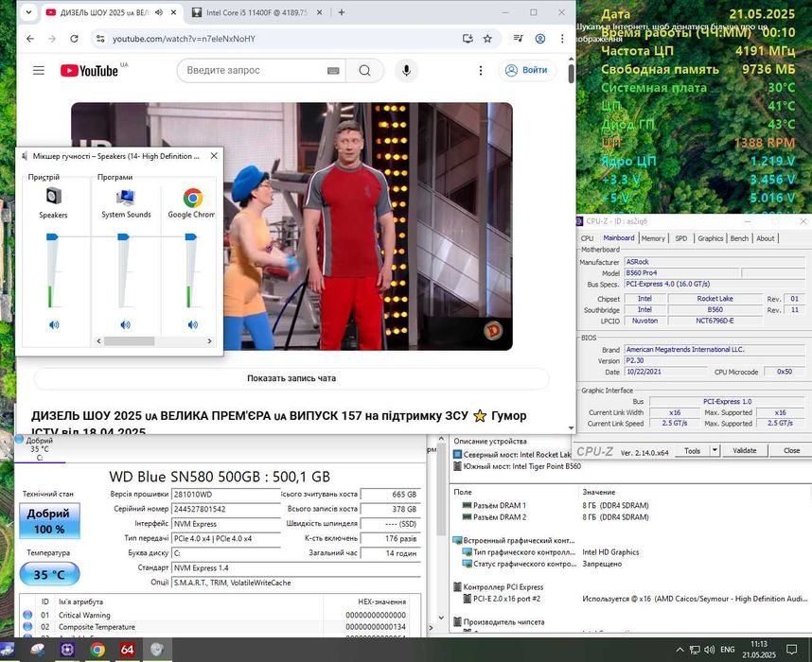Mute System Sounds in volume mixer
The image size is (812, 662).
click(x=125, y=325)
